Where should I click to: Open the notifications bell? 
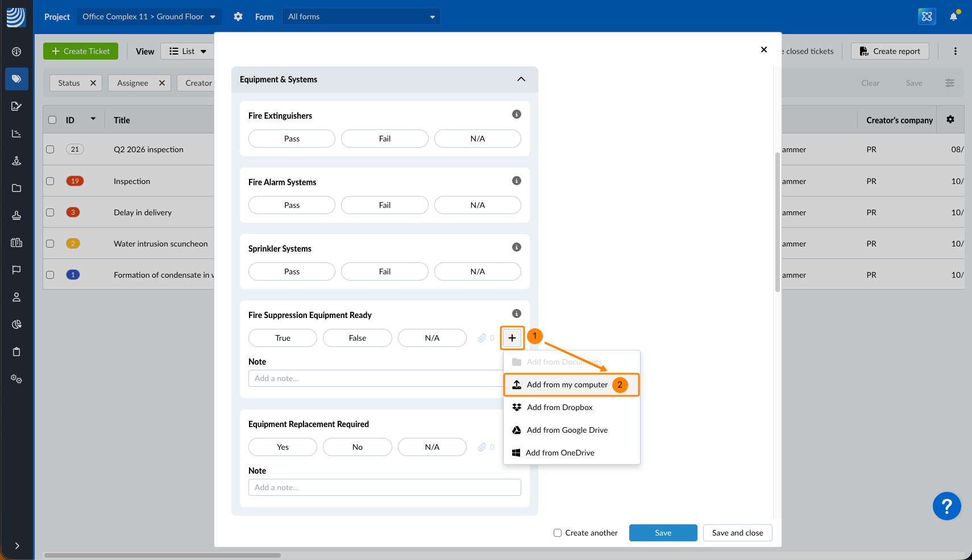point(953,16)
